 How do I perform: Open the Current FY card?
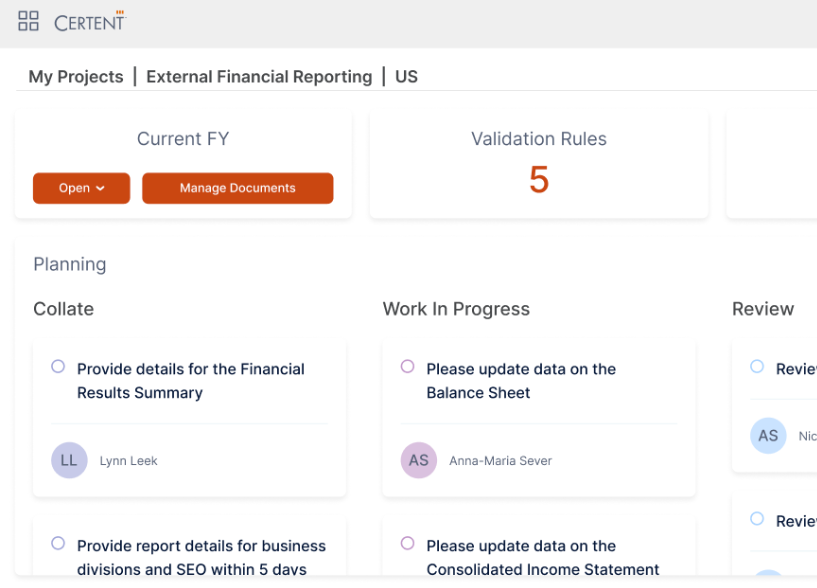point(182,139)
